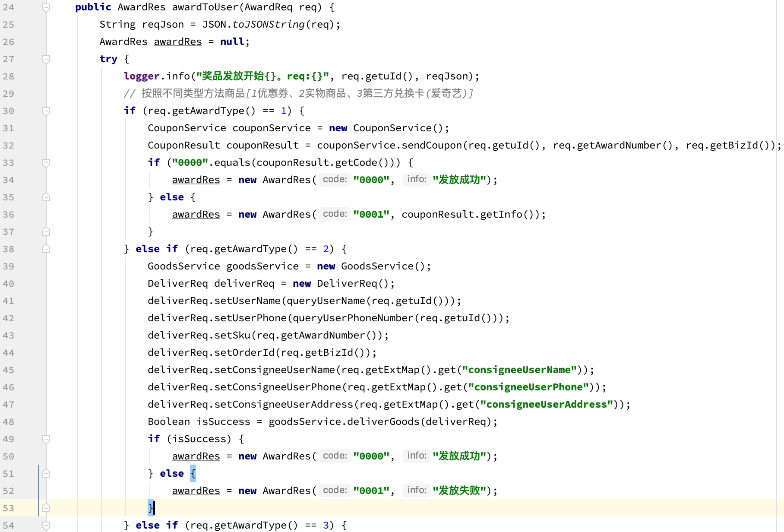The width and height of the screenshot is (784, 532).
Task: Click the "发放失败" string on line 52
Action: pos(459,491)
